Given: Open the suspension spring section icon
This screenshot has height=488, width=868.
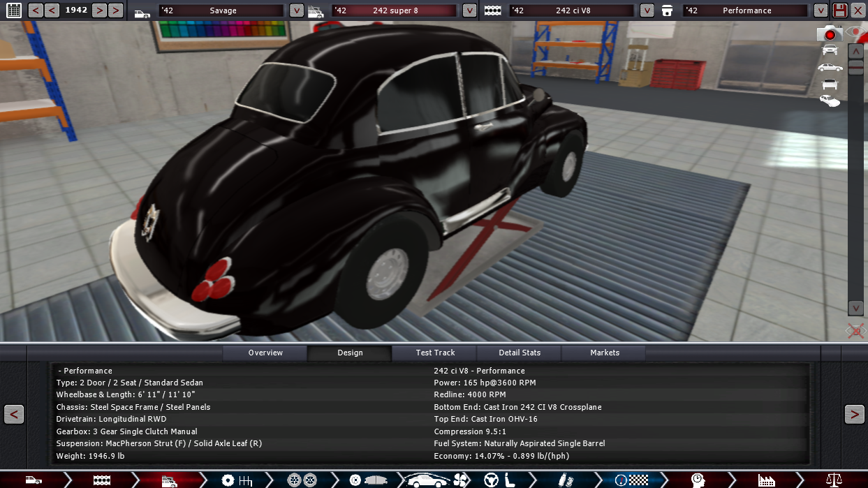Looking at the screenshot, I should [x=564, y=480].
